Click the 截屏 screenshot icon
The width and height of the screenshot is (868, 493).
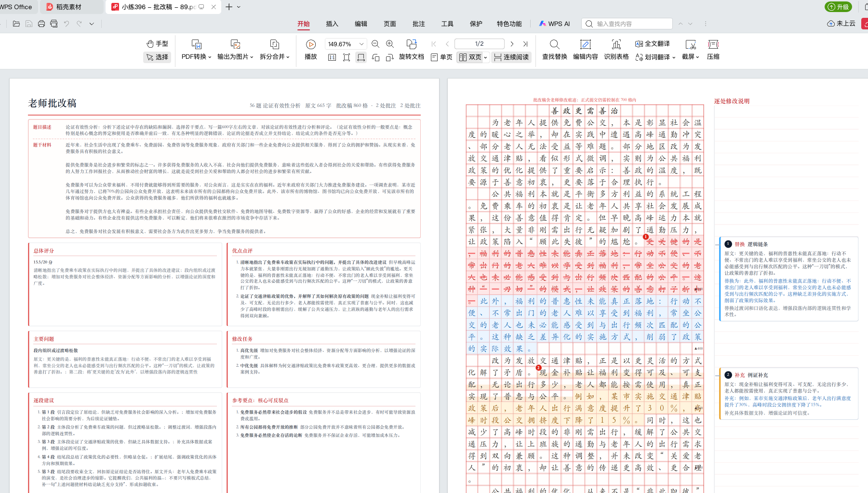[691, 44]
